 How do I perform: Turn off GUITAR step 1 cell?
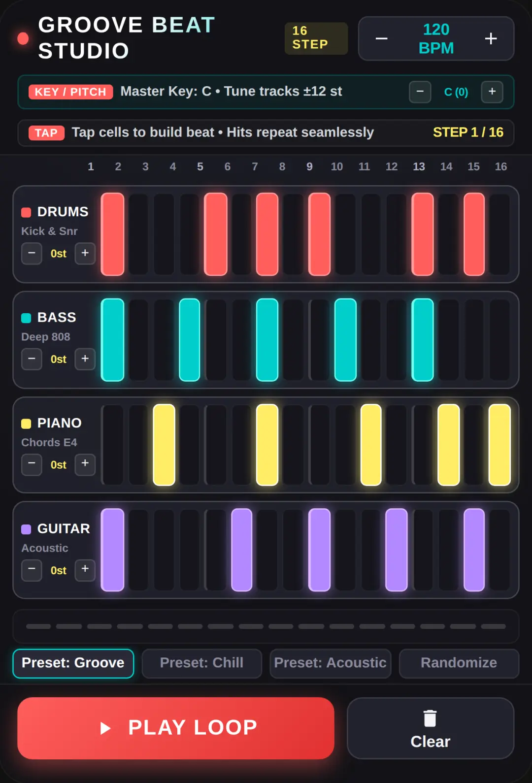tap(112, 550)
